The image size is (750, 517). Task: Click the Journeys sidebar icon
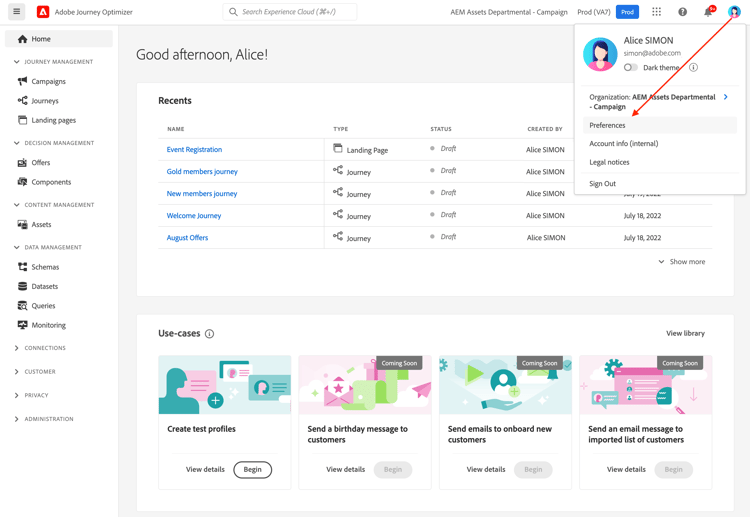point(22,100)
